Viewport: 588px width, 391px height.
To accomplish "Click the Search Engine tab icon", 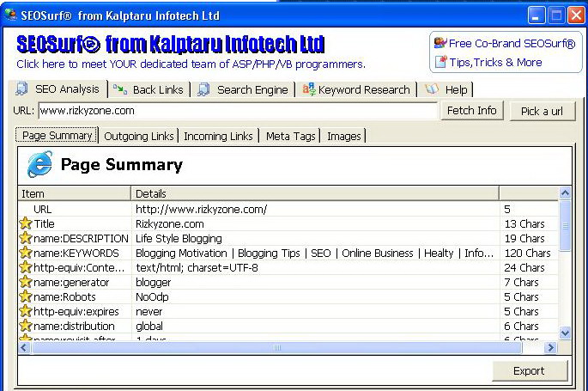I will coord(203,89).
